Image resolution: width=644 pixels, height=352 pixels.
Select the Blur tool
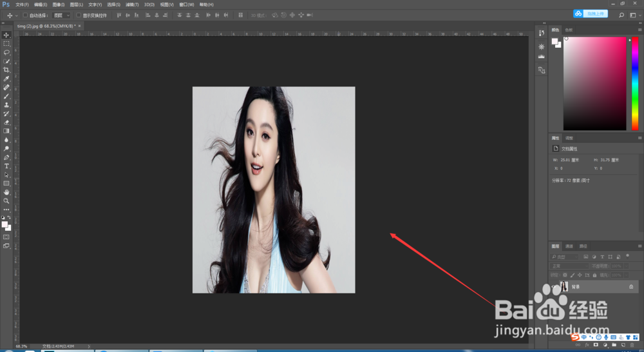[6, 140]
